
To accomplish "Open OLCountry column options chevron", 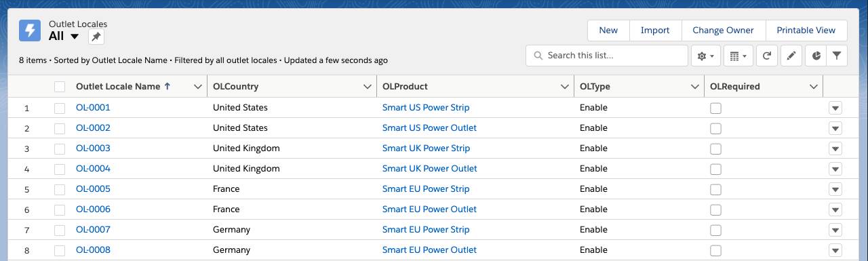I will tap(368, 87).
